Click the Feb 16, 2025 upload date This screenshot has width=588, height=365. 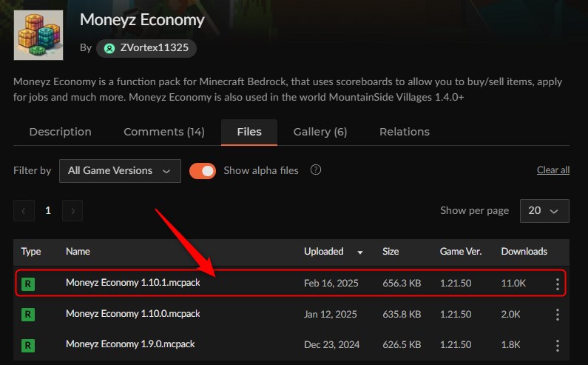(331, 283)
